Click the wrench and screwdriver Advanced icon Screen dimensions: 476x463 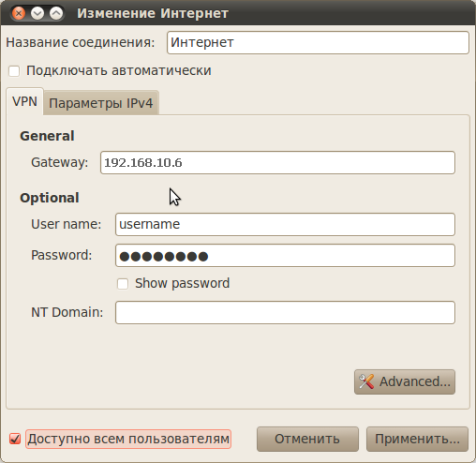coord(366,381)
